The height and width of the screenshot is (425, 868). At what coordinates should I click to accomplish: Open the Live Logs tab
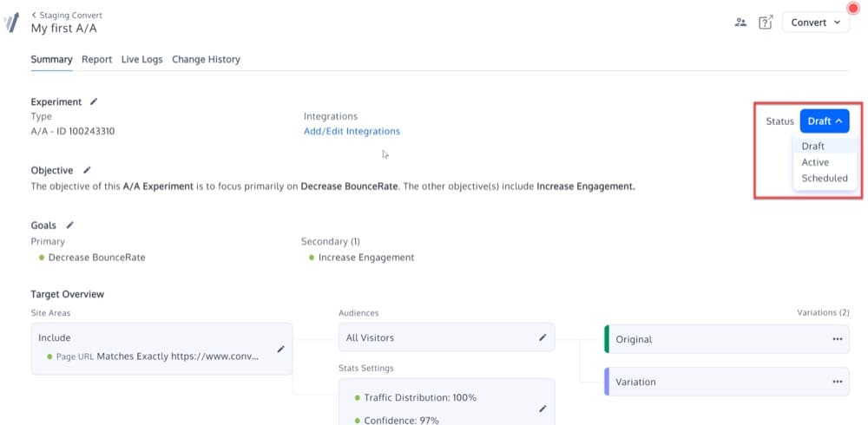tap(141, 60)
